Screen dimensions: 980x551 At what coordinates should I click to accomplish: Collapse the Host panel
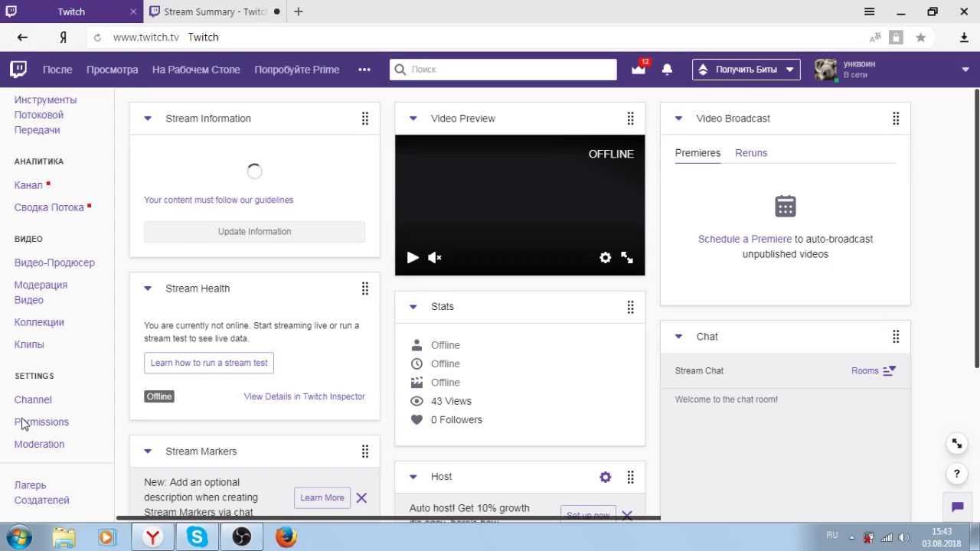point(413,477)
